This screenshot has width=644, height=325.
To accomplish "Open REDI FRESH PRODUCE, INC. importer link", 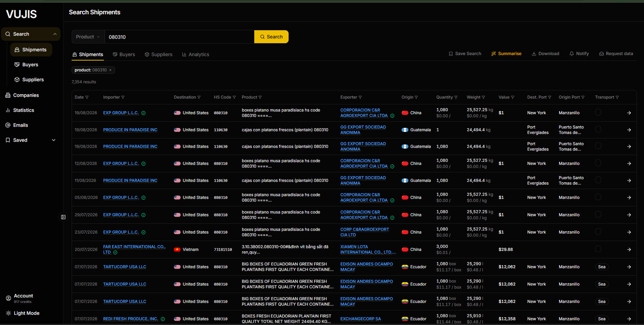I will pos(131,319).
